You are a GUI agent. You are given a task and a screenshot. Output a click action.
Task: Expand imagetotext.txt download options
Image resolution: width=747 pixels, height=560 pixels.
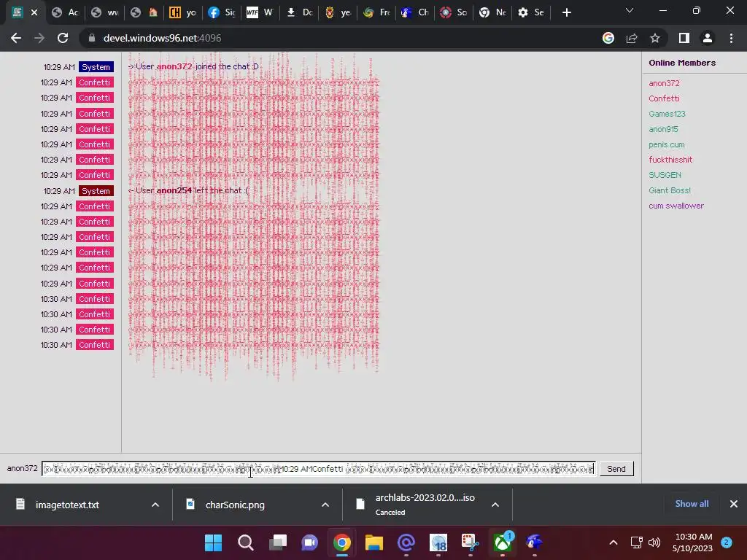pyautogui.click(x=155, y=505)
